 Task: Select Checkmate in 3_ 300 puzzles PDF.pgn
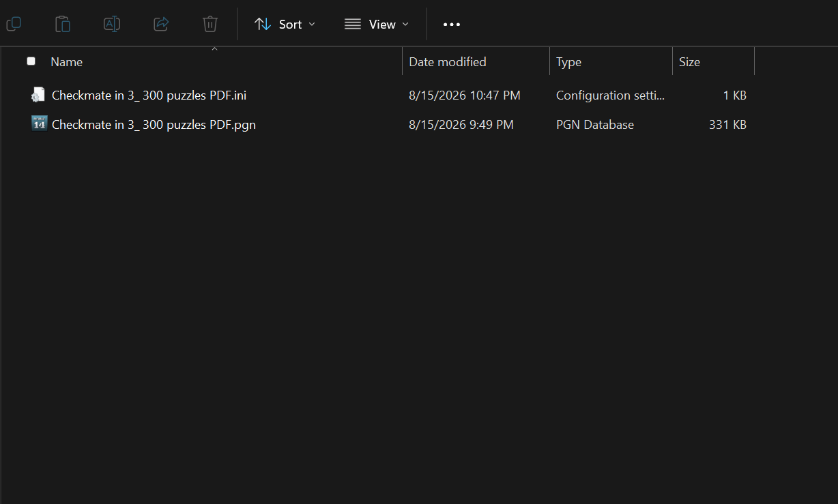154,124
